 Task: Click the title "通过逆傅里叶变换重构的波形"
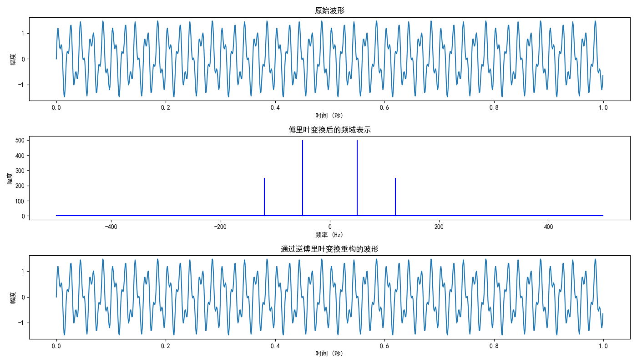(x=329, y=249)
